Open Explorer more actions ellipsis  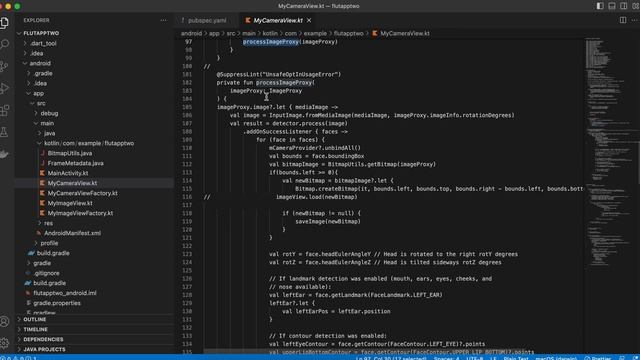coord(163,20)
